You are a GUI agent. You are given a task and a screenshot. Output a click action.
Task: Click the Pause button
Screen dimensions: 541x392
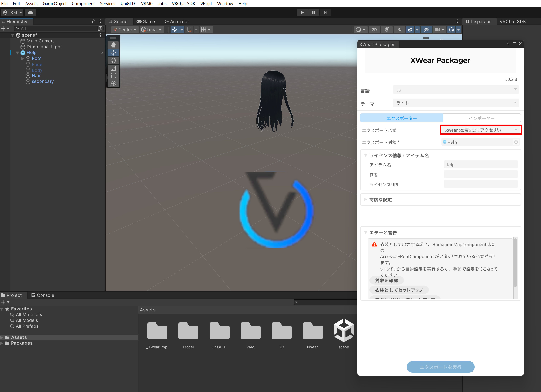click(314, 12)
